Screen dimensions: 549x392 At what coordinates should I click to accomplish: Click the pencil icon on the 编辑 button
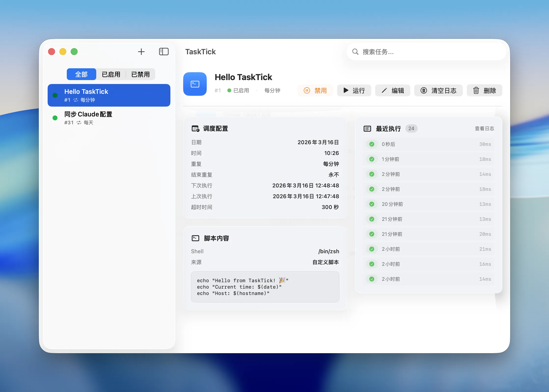[x=384, y=90]
